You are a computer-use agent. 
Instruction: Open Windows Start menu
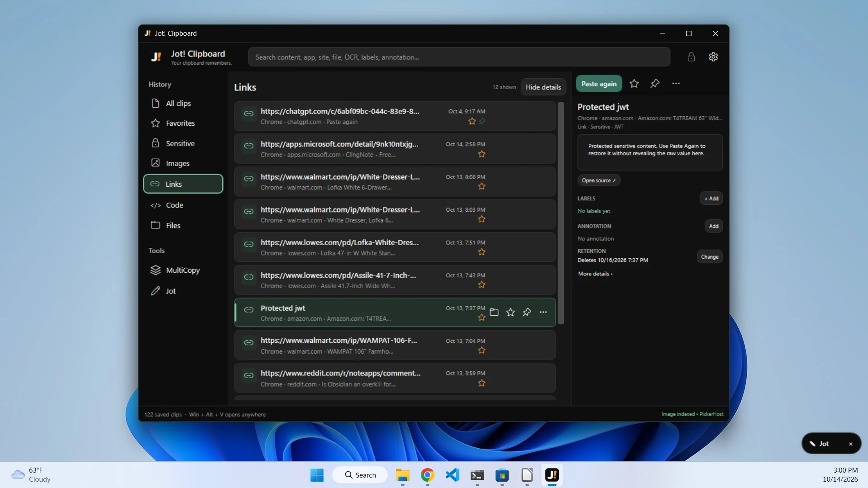point(317,475)
